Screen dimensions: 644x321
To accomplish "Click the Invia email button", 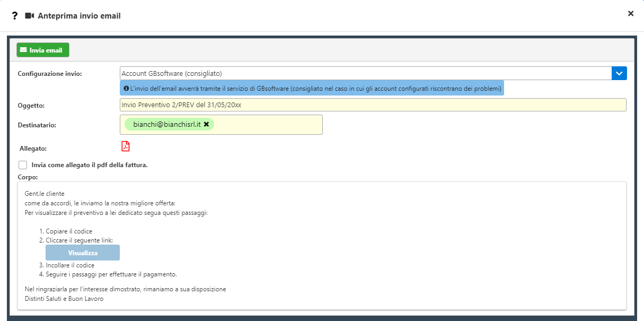I will point(43,50).
